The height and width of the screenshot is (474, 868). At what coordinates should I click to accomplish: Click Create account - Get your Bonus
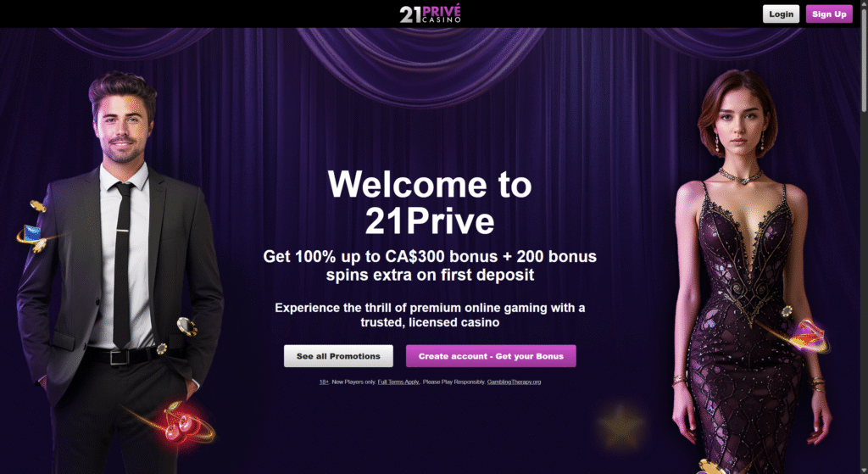click(491, 356)
